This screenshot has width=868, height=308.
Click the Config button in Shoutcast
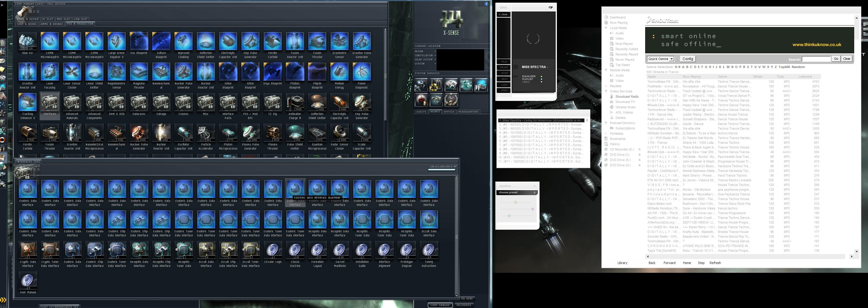(x=688, y=59)
